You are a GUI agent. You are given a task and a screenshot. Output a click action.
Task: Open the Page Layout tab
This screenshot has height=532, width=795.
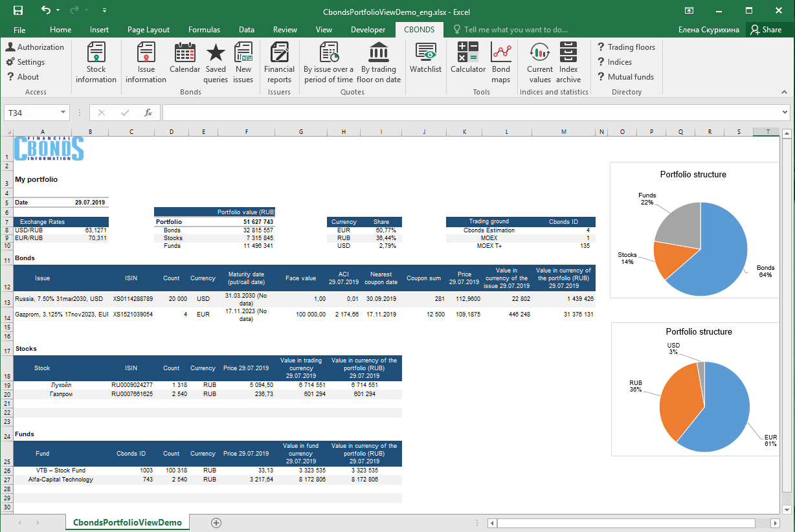tap(148, 30)
